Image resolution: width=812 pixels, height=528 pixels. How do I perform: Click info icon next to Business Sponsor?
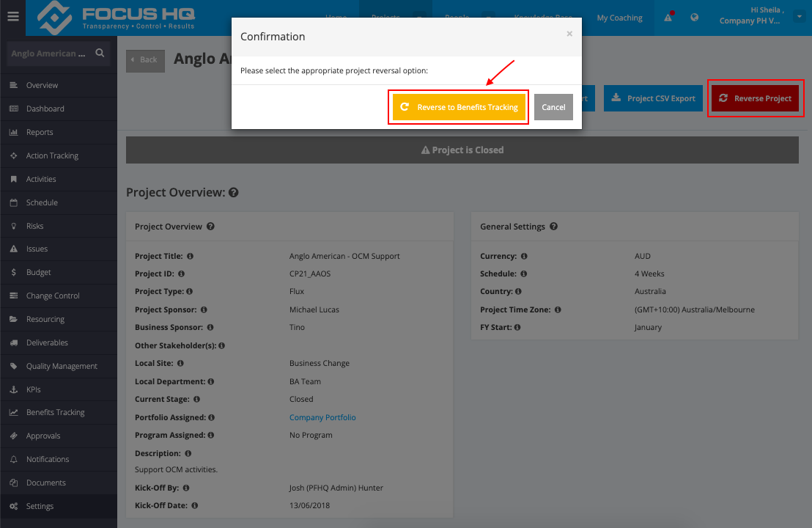210,327
